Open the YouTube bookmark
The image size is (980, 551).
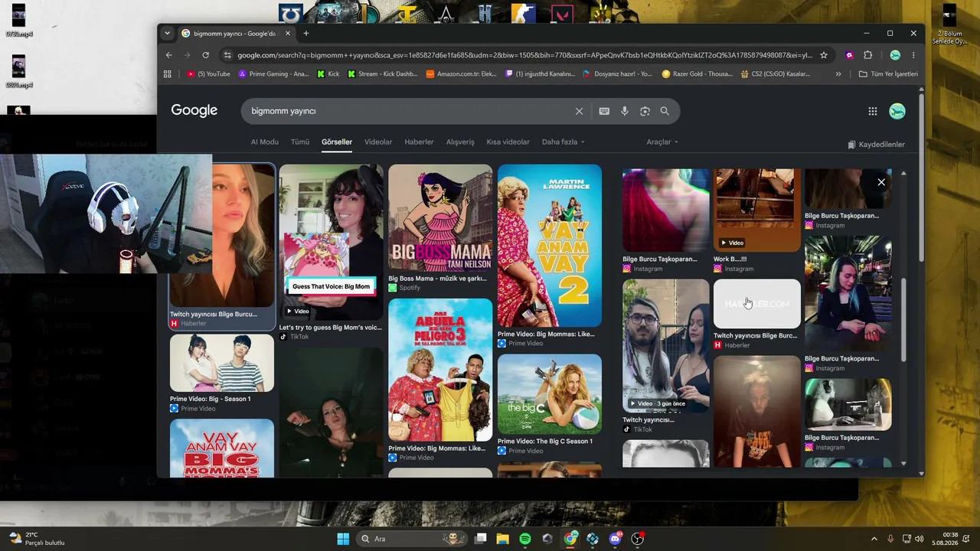[208, 74]
